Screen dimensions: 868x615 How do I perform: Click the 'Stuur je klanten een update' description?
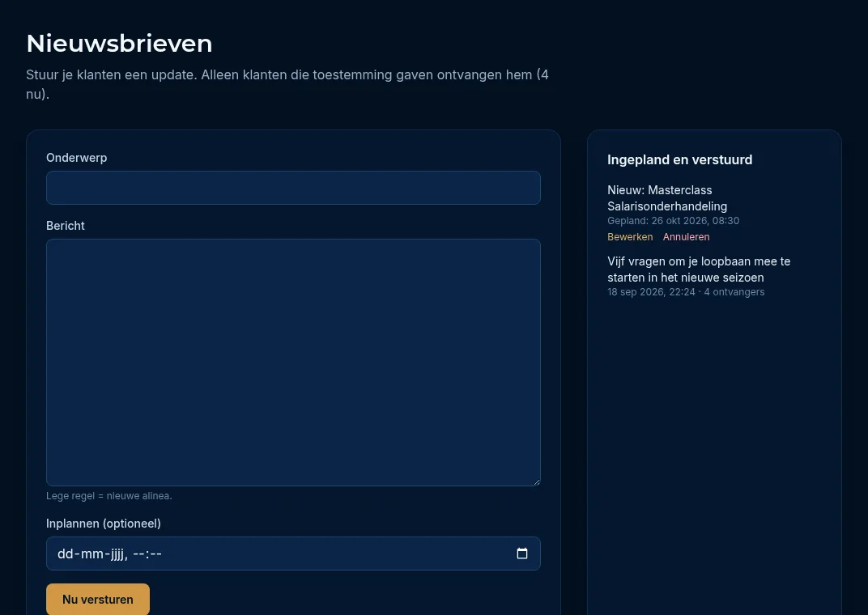(287, 84)
